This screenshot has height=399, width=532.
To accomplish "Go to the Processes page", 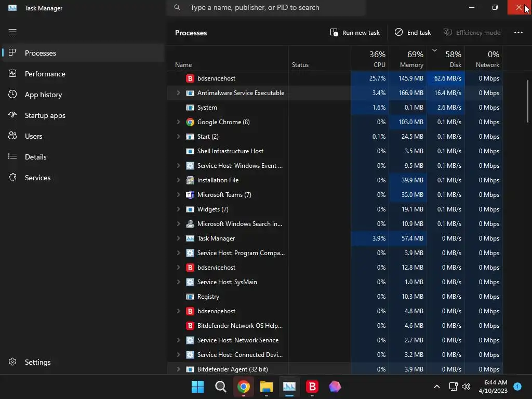I will pyautogui.click(x=84, y=53).
